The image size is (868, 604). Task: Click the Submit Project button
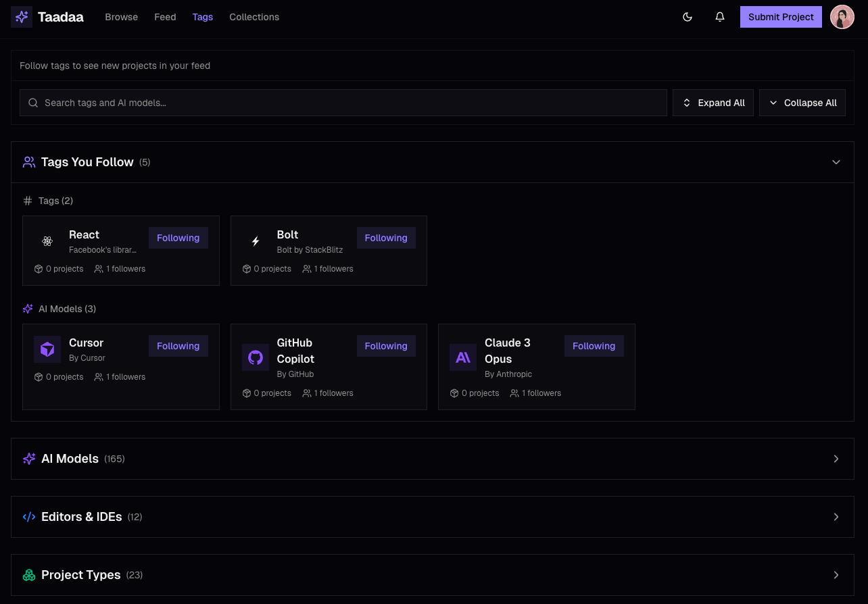(781, 17)
